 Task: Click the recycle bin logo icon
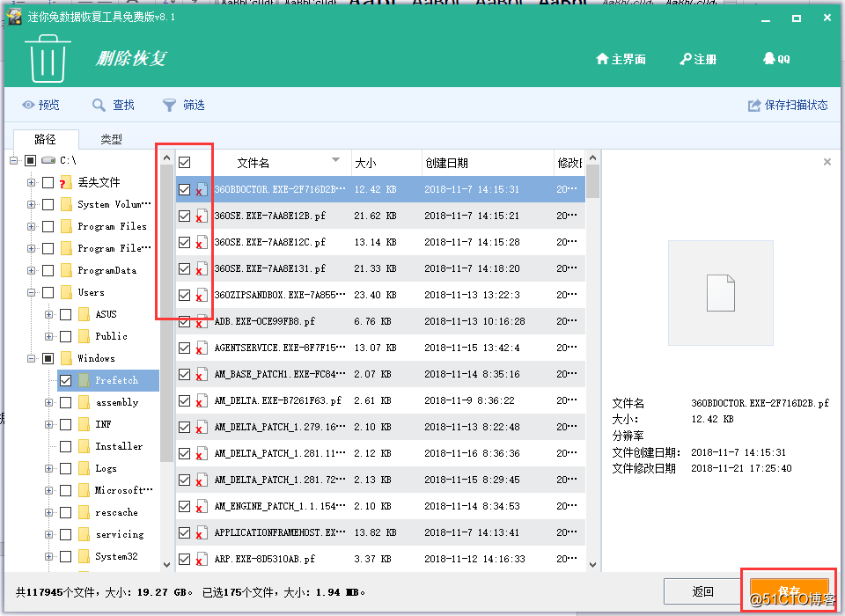(x=48, y=59)
